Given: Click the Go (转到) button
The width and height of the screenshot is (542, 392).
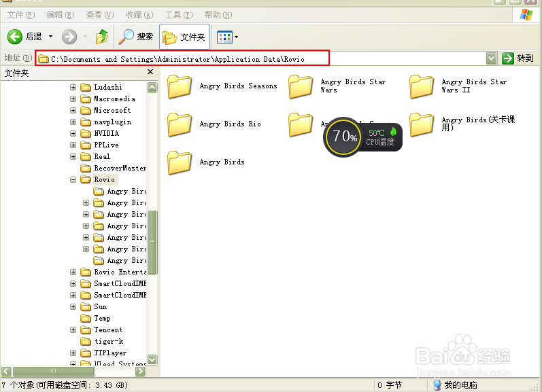Looking at the screenshot, I should tap(518, 58).
